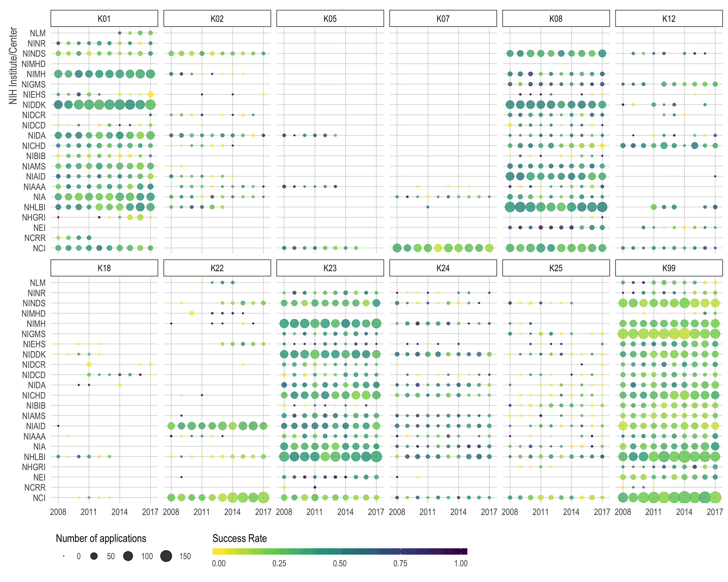Viewport: 728px width, 582px height.
Task: Click the K25 facet header
Action: [x=556, y=268]
